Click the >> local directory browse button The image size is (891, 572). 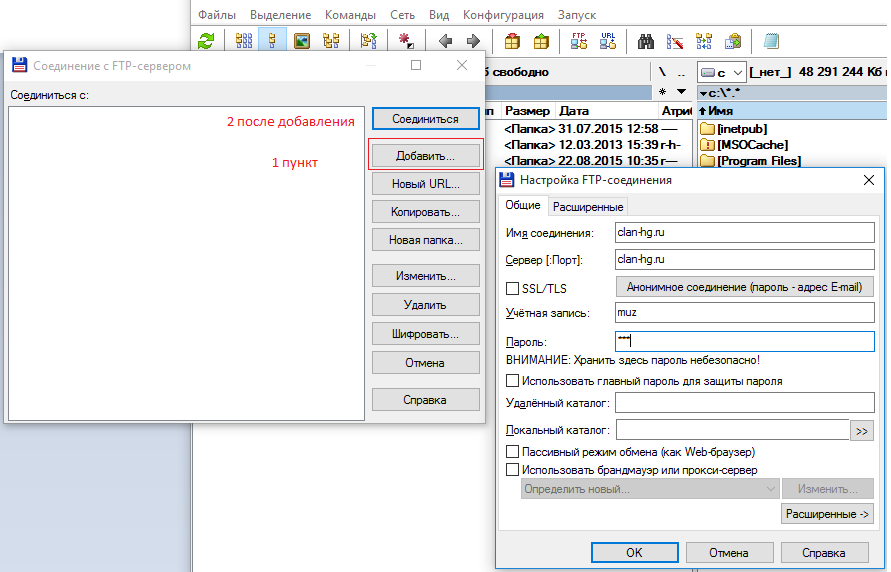tap(861, 431)
